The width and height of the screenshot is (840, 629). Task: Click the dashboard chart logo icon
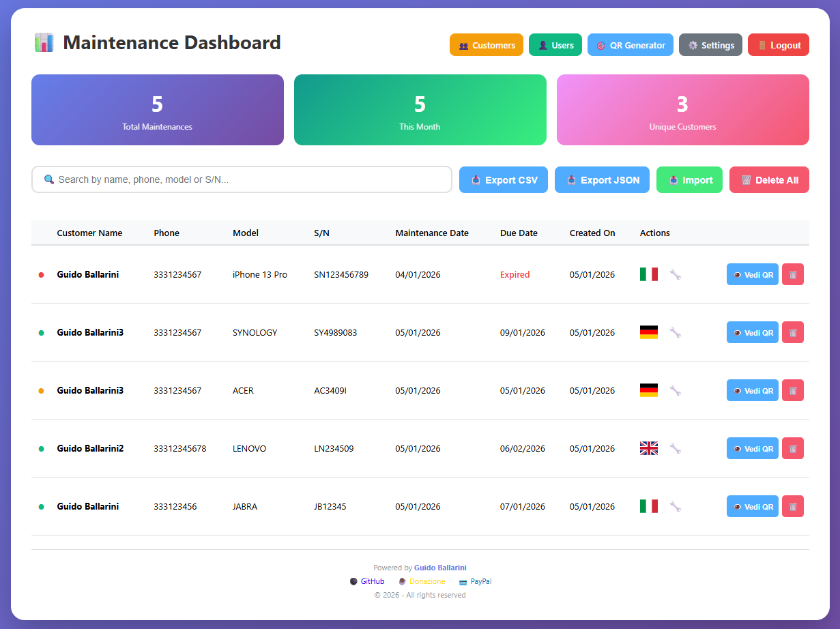coord(44,42)
